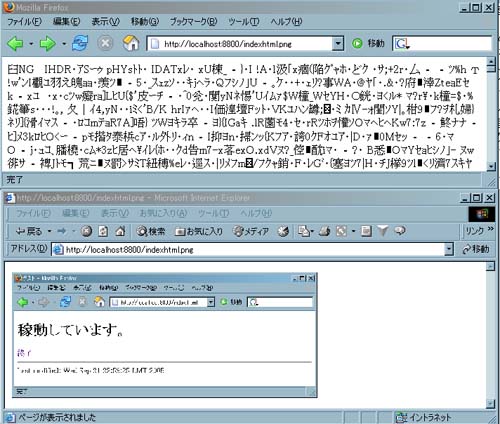Open Internet Explorer forward history dropdown
500x424 pixels.
74,231
